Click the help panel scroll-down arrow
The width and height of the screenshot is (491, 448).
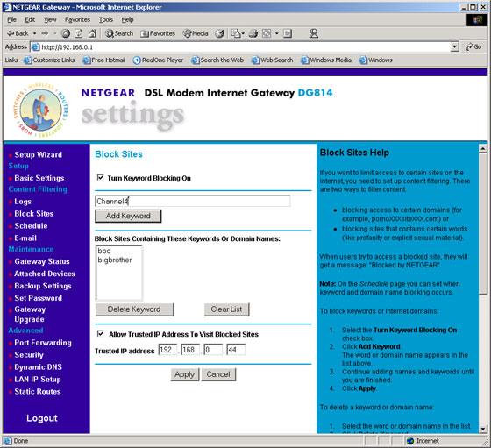click(x=483, y=429)
